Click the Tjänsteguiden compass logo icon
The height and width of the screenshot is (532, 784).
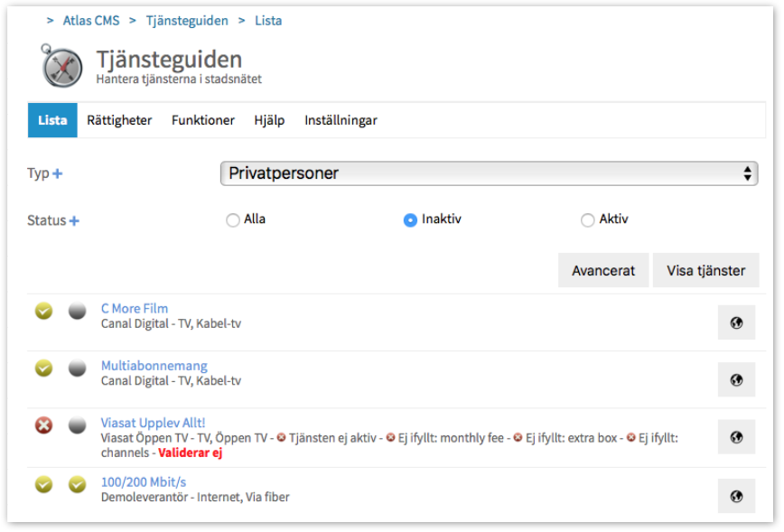click(61, 67)
